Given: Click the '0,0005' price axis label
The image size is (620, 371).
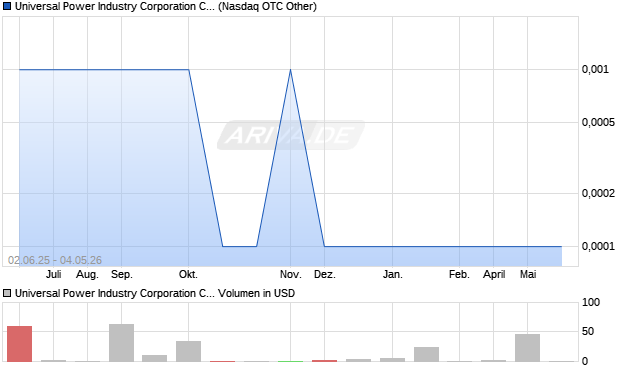Looking at the screenshot, I should [x=598, y=122].
